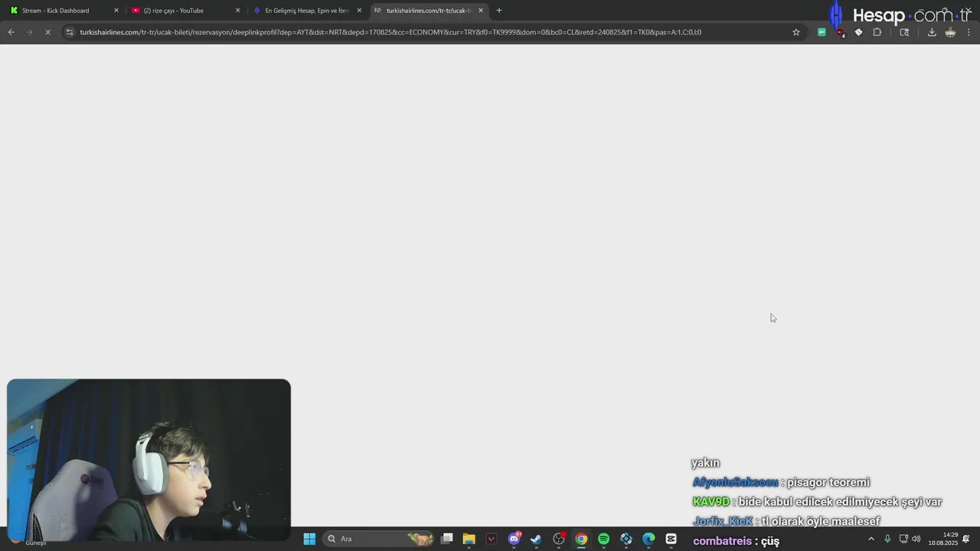Image resolution: width=980 pixels, height=551 pixels.
Task: Open Google Chrome taskbar icon
Action: click(581, 539)
